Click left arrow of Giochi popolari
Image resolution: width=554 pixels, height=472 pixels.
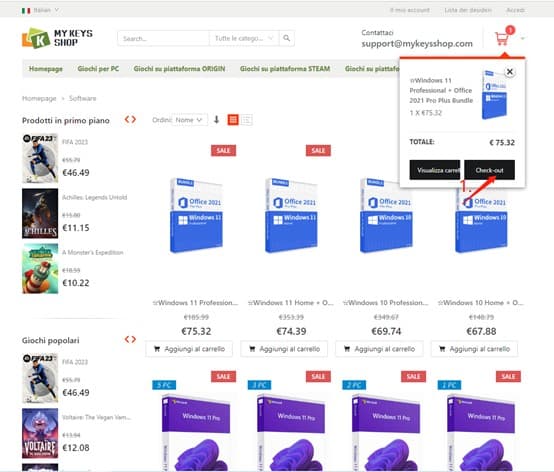pos(127,340)
